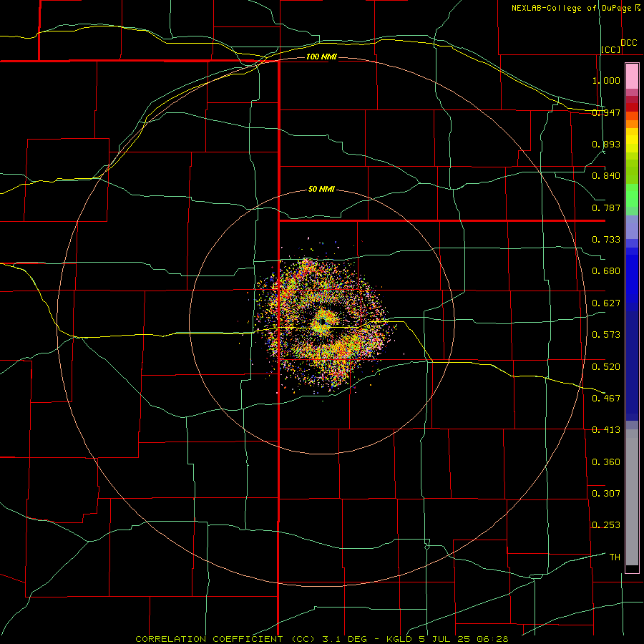Click the Correlation Coefficient KGLD caption
This screenshot has height=644, width=644.
pos(322,639)
